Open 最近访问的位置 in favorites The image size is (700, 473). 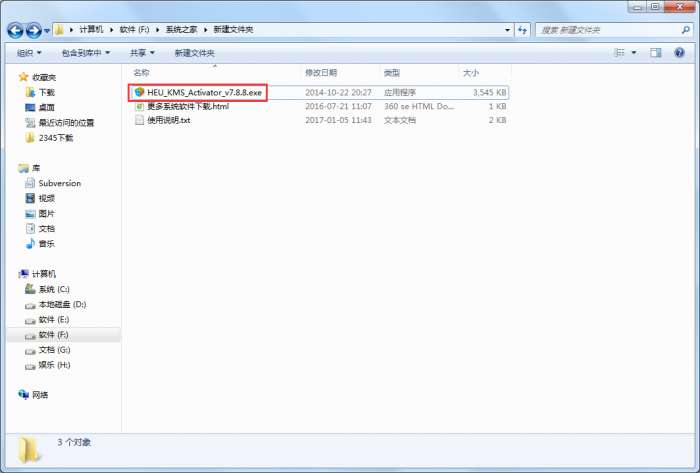66,123
